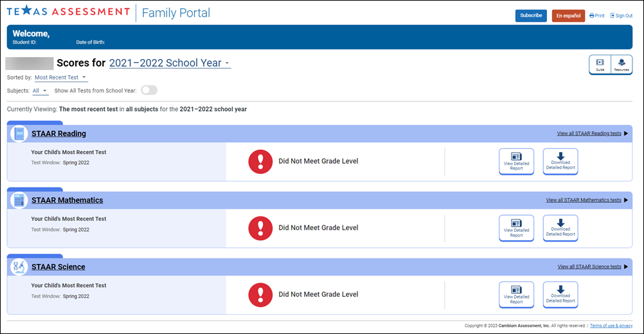View Detailed Report for STAAR Reading
The width and height of the screenshot is (644, 334).
[x=516, y=162]
